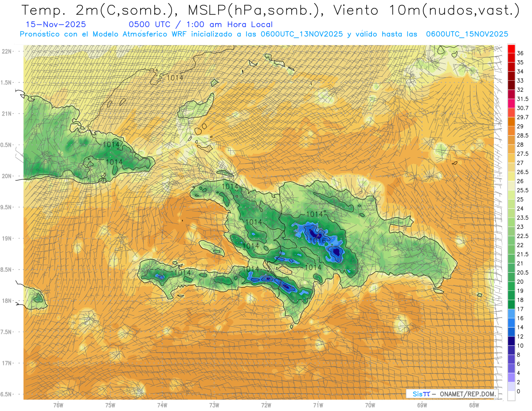Click the legend value 6
Screen dimensions: 532x411
click(x=519, y=364)
